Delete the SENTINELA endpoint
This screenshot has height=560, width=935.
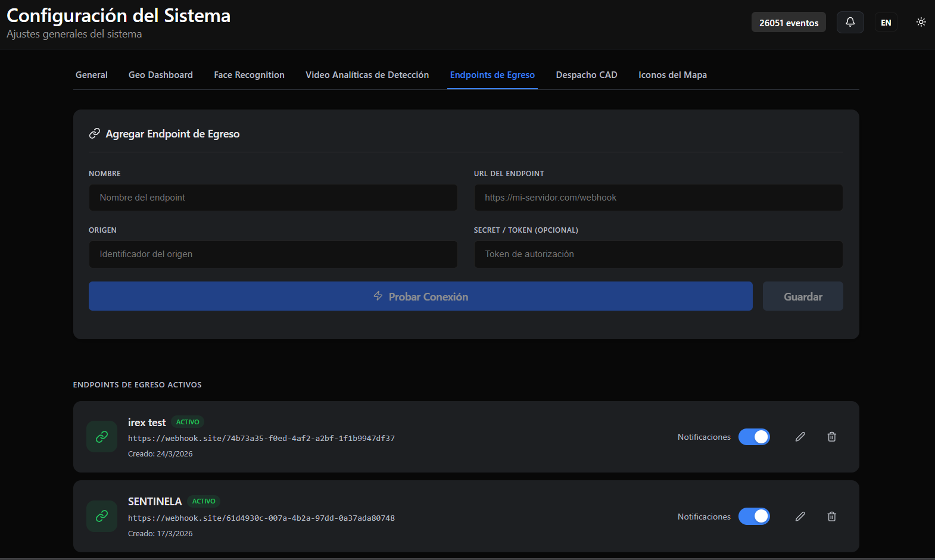pyautogui.click(x=832, y=517)
